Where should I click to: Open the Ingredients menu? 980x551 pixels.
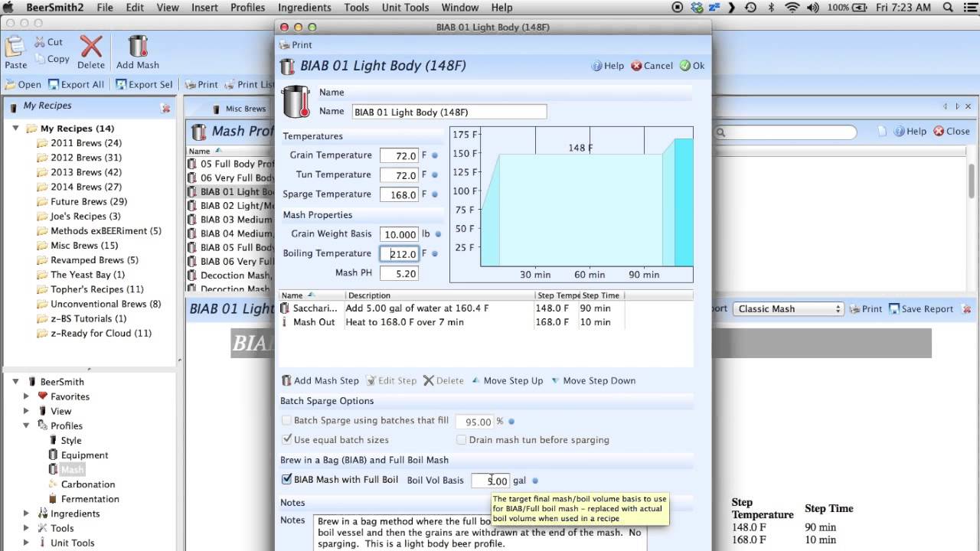click(305, 8)
